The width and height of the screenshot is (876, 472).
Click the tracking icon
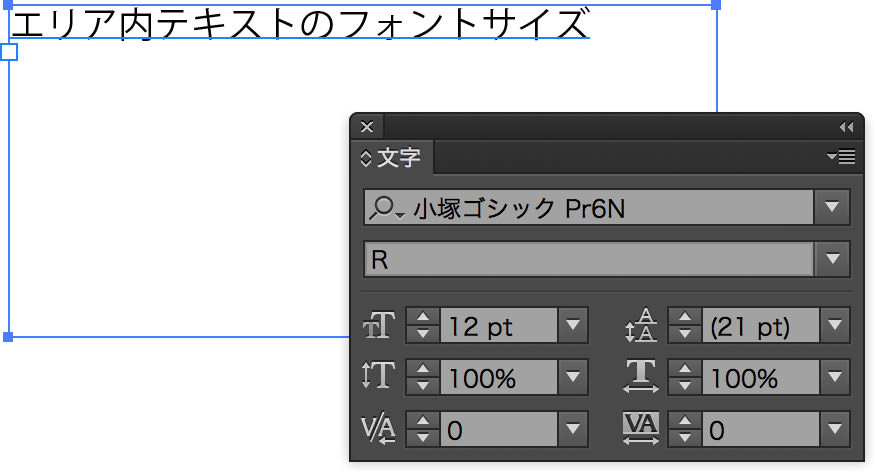[640, 428]
